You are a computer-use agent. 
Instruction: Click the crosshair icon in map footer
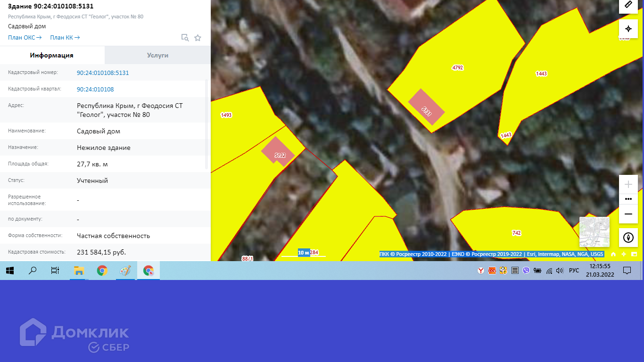point(624,254)
